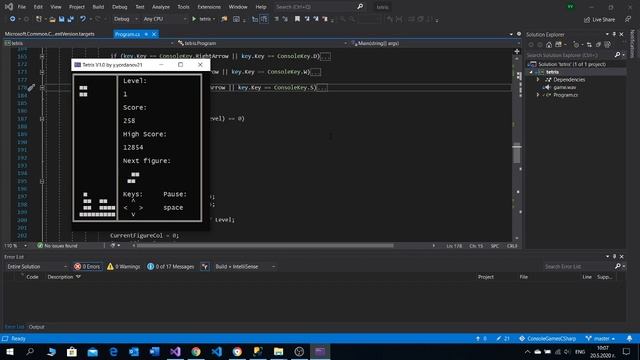Click the Visual Studio search magnifier icon

(x=360, y=7)
